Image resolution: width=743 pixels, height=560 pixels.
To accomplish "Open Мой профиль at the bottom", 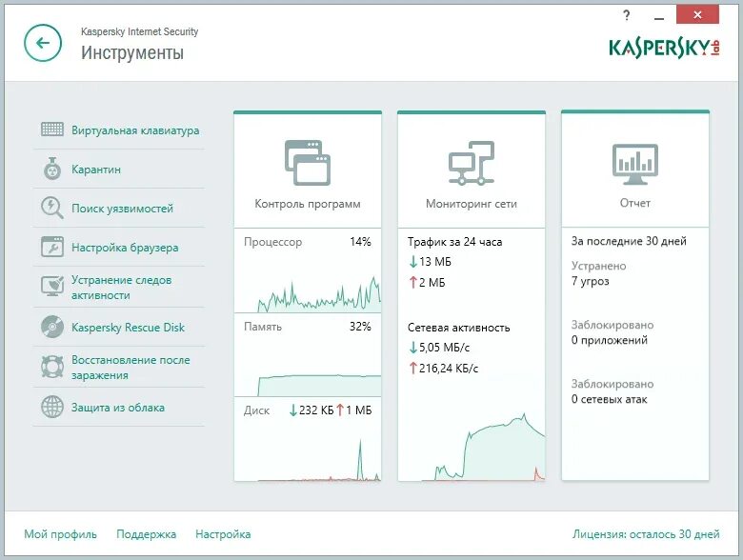I will pos(60,534).
